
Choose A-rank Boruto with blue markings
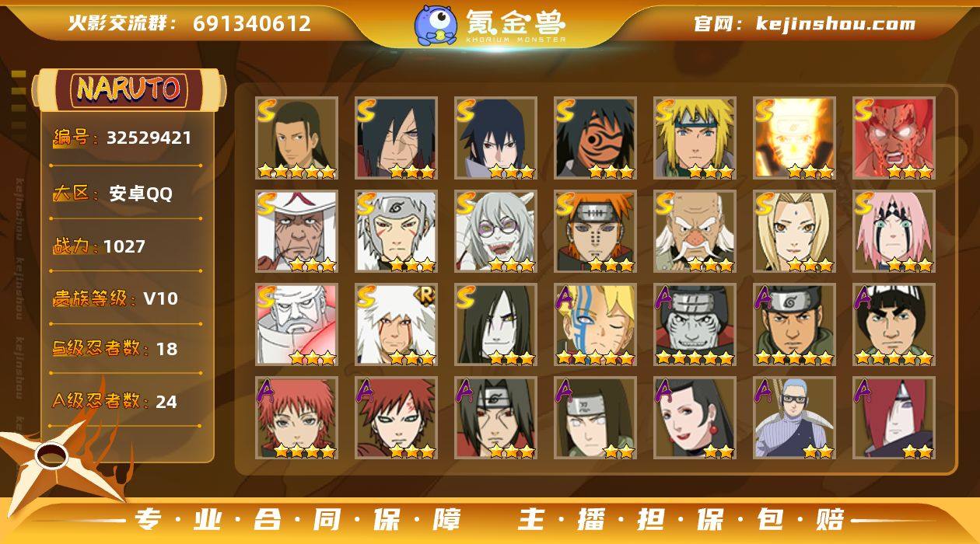pyautogui.click(x=596, y=325)
